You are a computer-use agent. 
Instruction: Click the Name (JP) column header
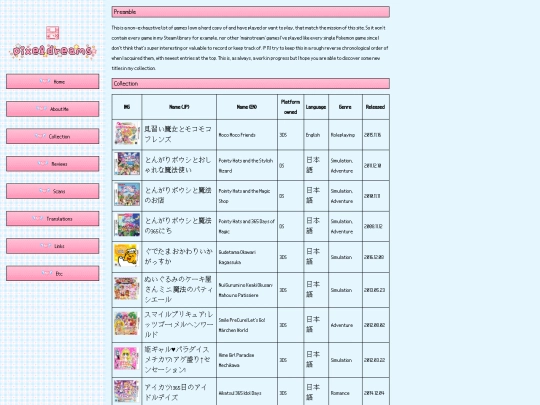179,107
